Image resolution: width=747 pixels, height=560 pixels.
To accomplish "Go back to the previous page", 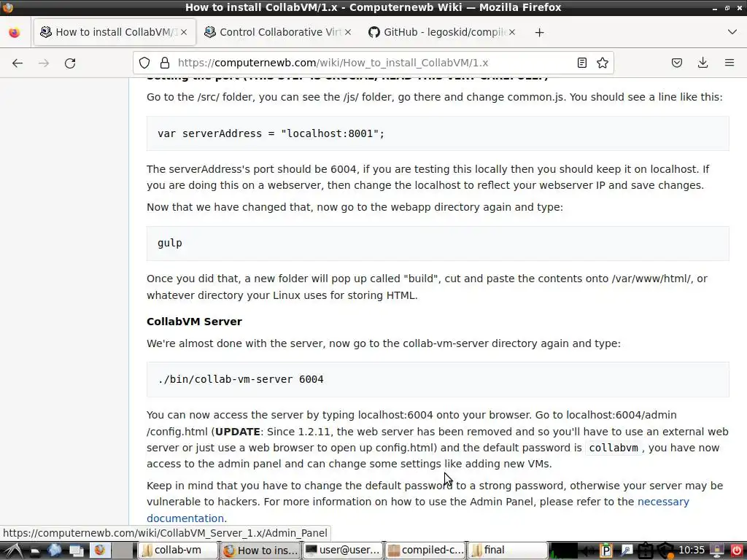I will point(18,63).
